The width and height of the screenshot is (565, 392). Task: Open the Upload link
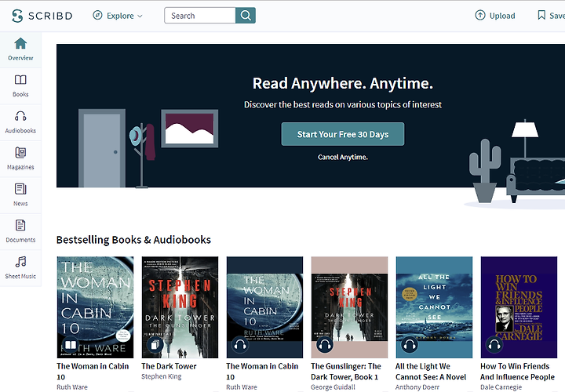495,16
